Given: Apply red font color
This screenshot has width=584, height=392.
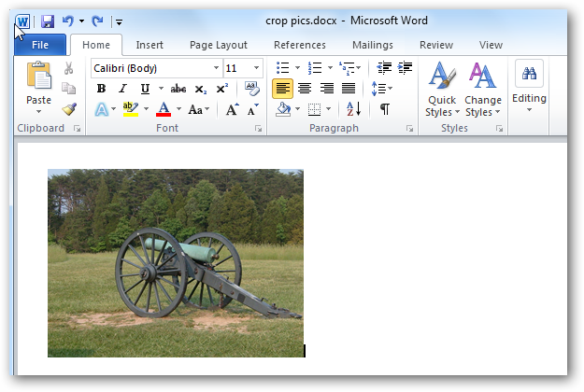Looking at the screenshot, I should [x=164, y=109].
